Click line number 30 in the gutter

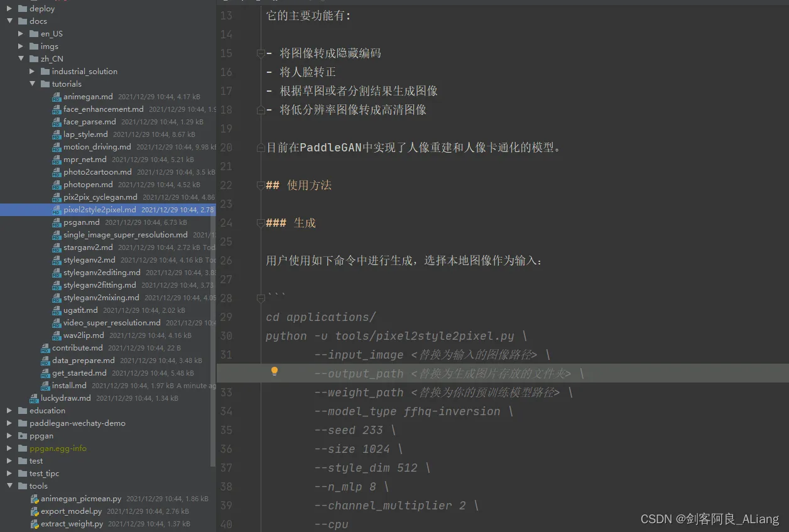[x=226, y=336]
